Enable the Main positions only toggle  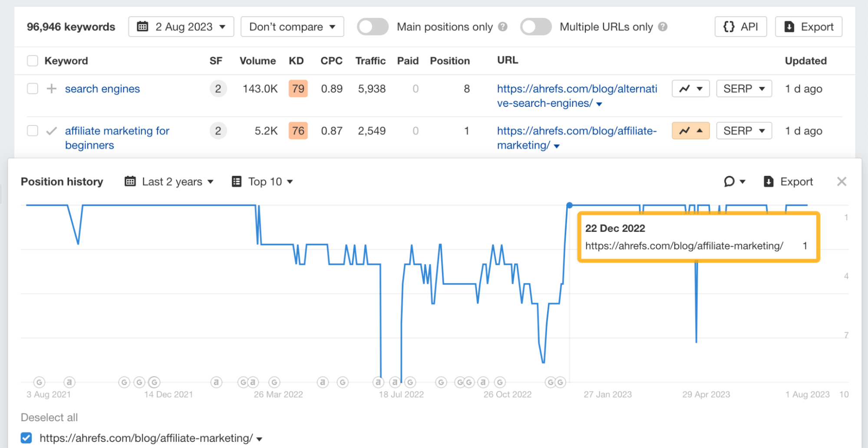[x=373, y=26]
